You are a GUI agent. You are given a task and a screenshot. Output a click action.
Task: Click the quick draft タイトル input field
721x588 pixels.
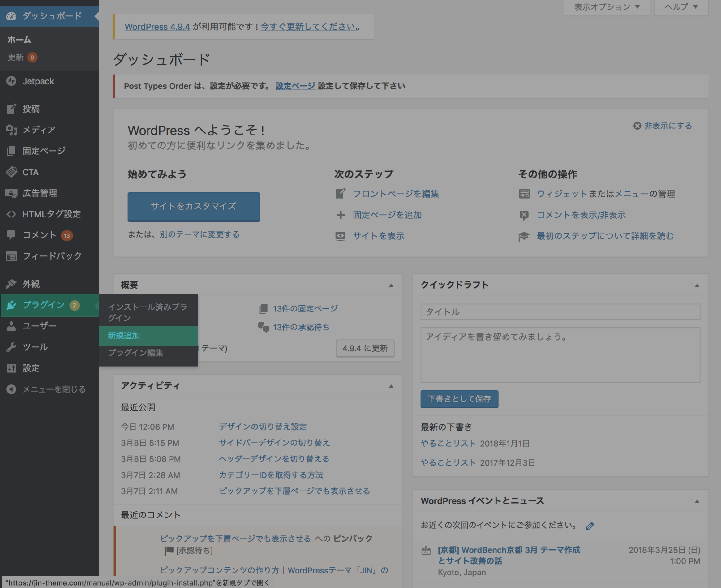coord(560,311)
